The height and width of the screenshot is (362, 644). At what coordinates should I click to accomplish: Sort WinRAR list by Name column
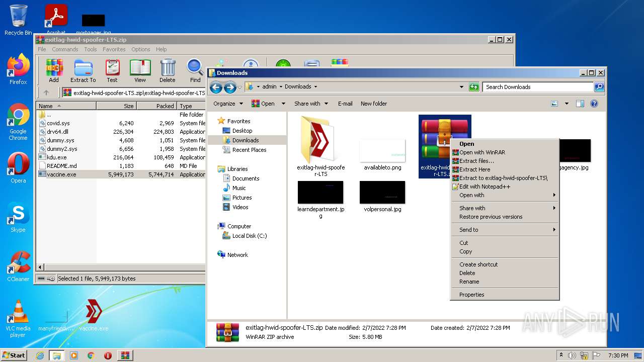[66, 106]
